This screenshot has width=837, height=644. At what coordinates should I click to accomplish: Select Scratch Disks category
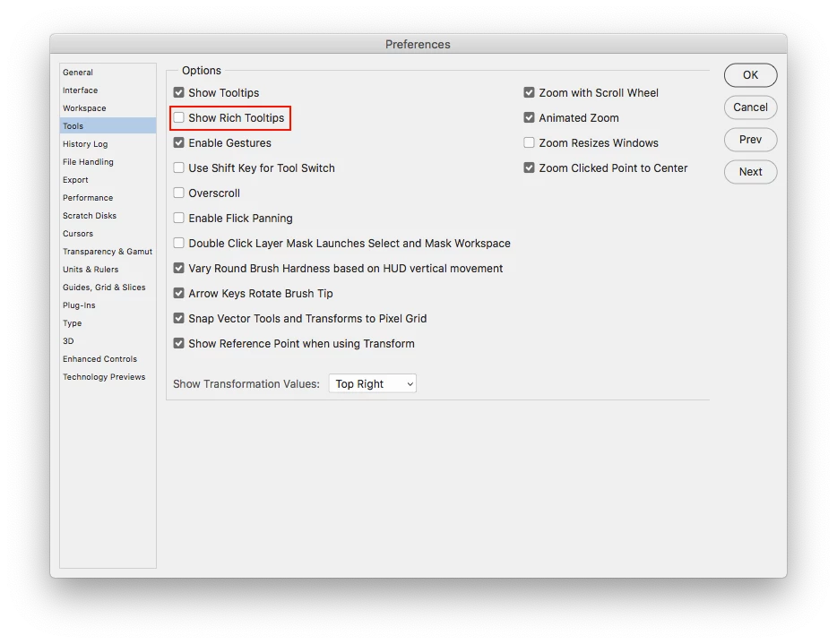(108, 216)
